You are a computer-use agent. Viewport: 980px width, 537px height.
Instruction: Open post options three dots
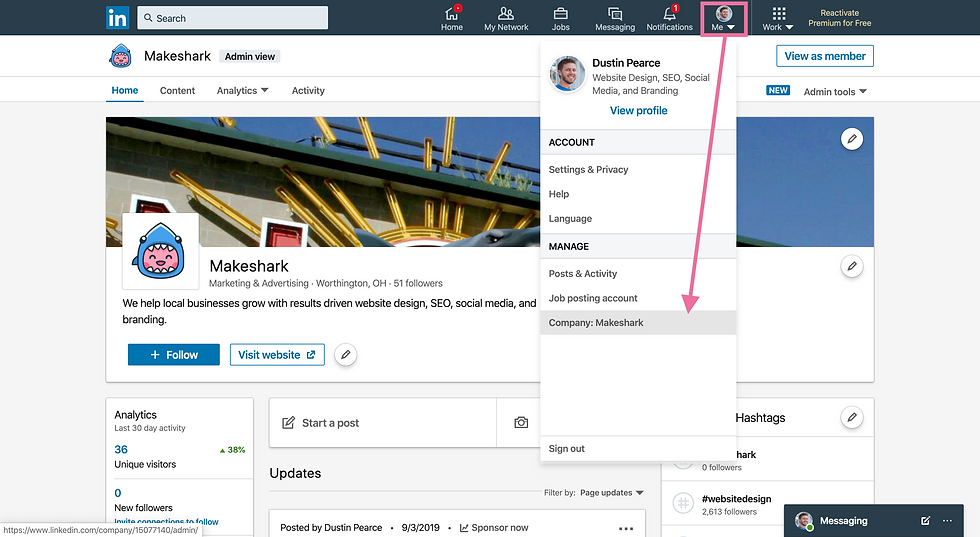click(x=626, y=528)
